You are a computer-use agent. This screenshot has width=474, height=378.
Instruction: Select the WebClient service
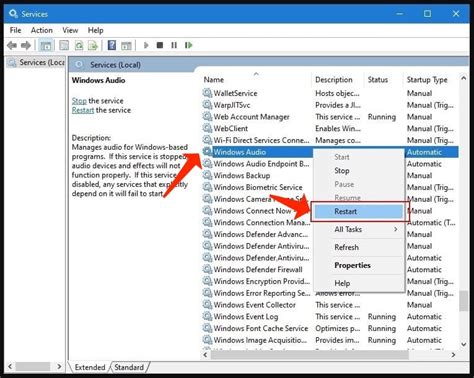330,128
